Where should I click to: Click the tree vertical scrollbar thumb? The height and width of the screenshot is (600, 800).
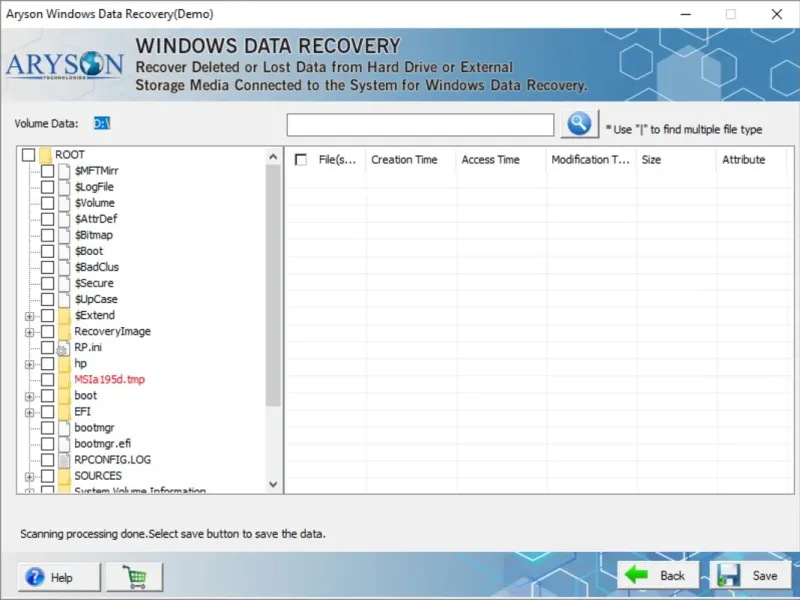(x=273, y=286)
